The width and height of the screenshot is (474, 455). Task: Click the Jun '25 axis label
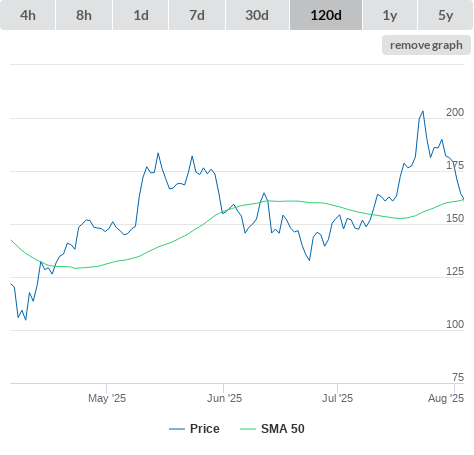tap(224, 398)
